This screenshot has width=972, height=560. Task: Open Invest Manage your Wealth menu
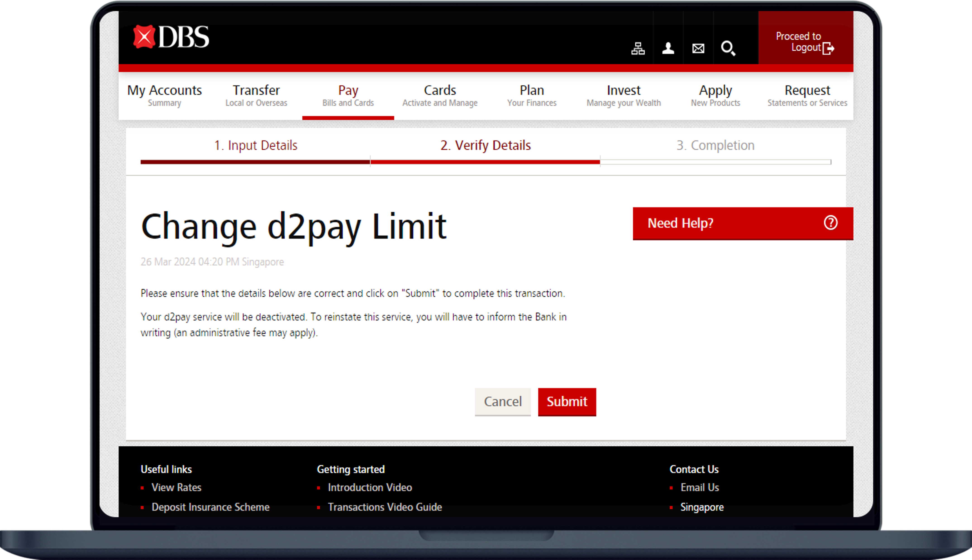tap(624, 95)
